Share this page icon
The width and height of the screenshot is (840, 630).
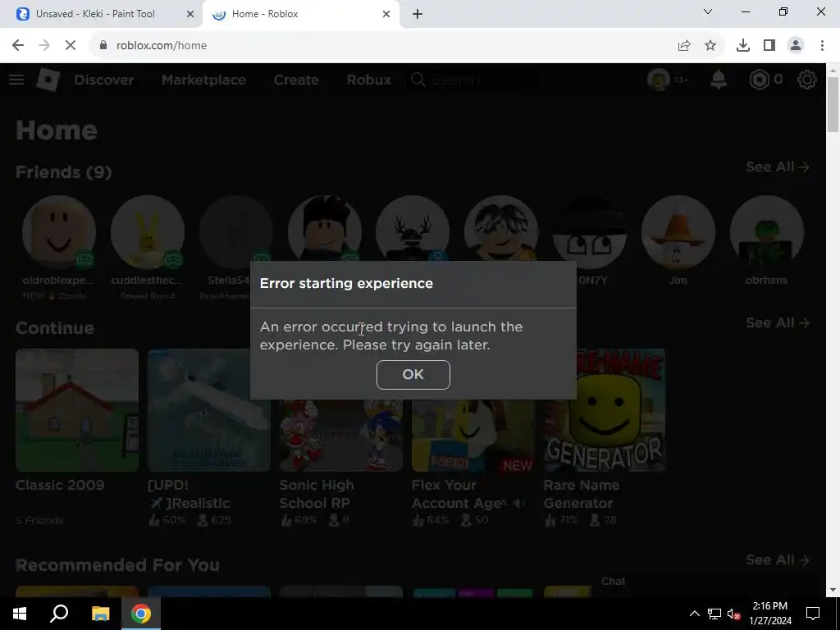click(x=684, y=46)
